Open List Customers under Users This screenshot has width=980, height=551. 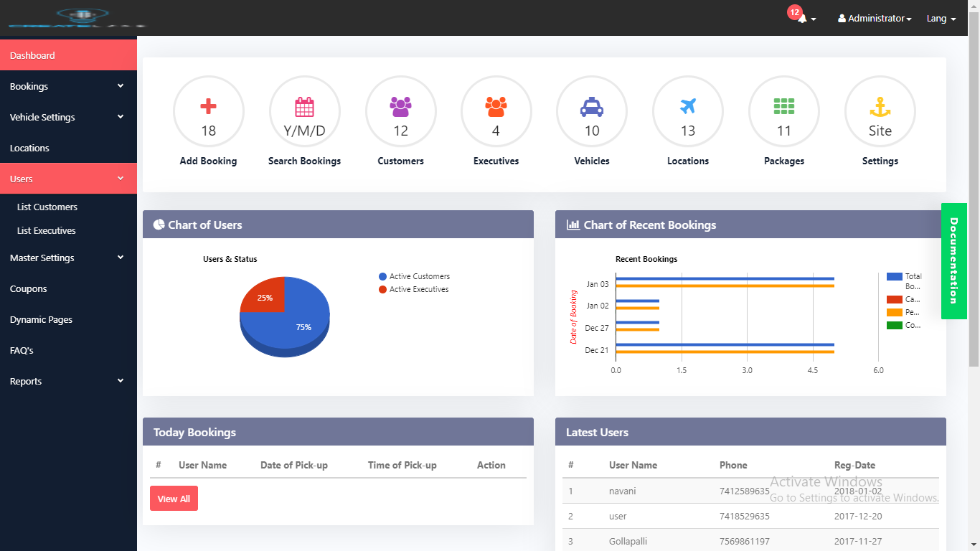point(47,207)
